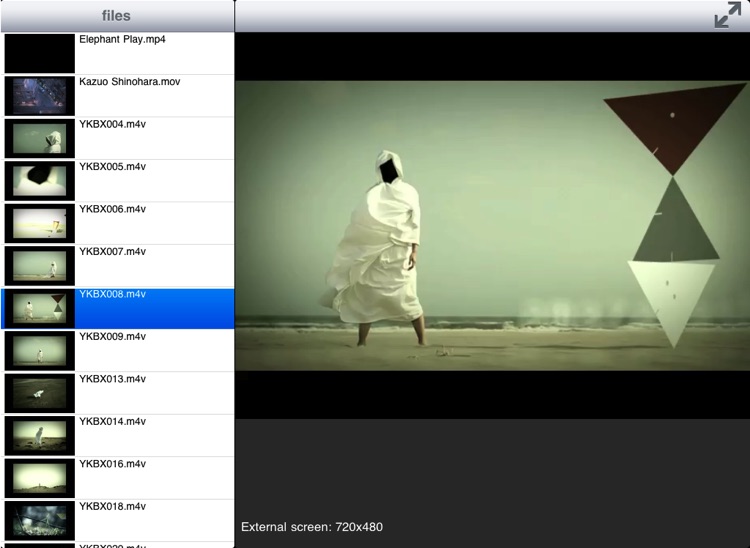Click the files panel header
This screenshot has height=548, width=750.
pyautogui.click(x=117, y=16)
